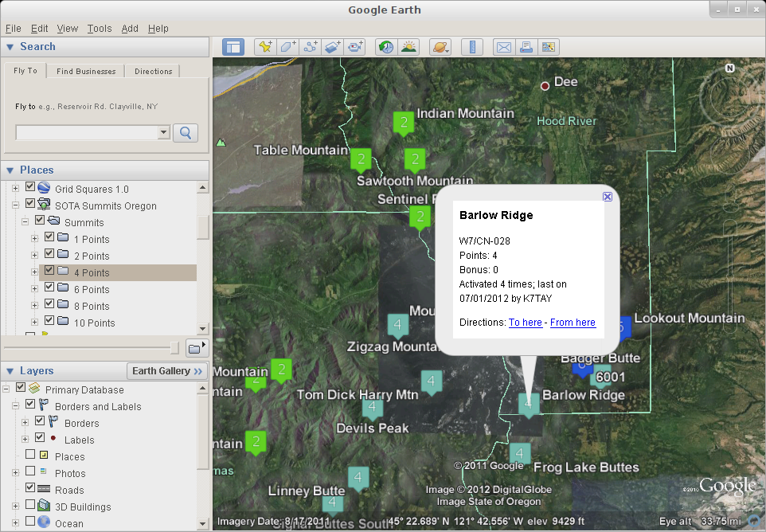Uncheck the 6 Points folder checkbox

point(49,287)
